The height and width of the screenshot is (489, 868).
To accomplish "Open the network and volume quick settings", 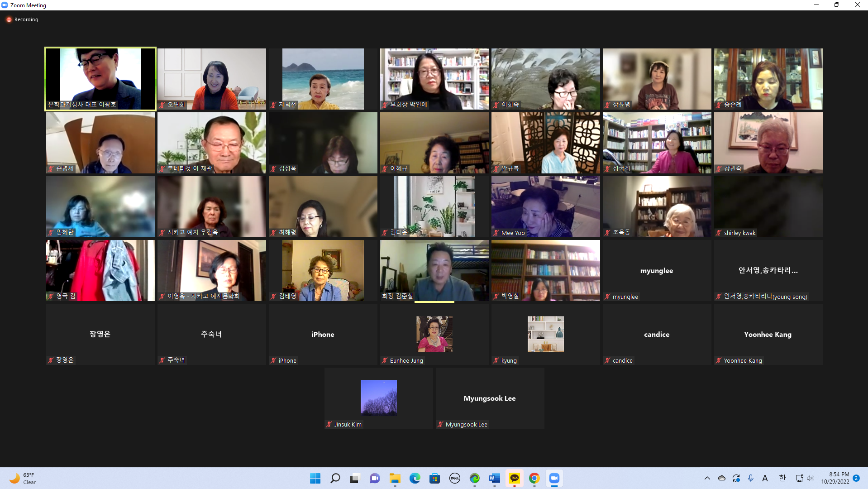I will point(804,478).
